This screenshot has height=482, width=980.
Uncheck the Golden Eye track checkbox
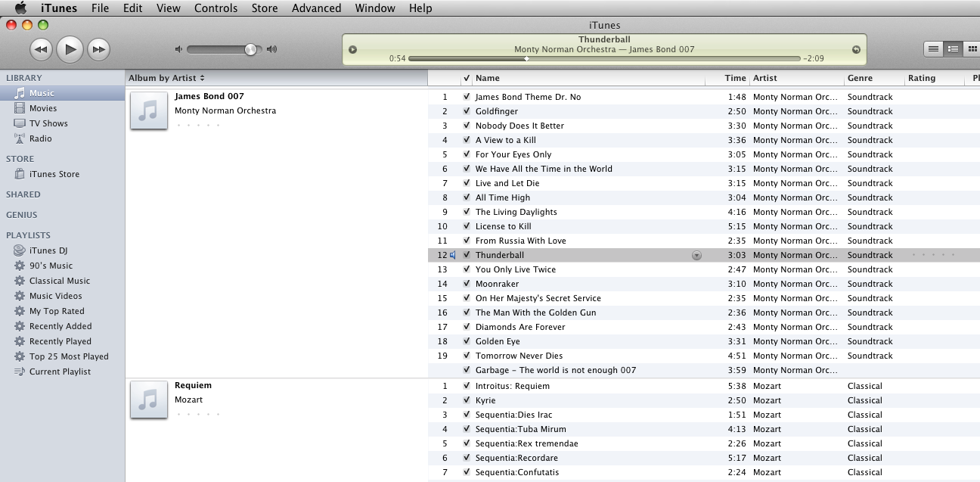[x=467, y=341]
